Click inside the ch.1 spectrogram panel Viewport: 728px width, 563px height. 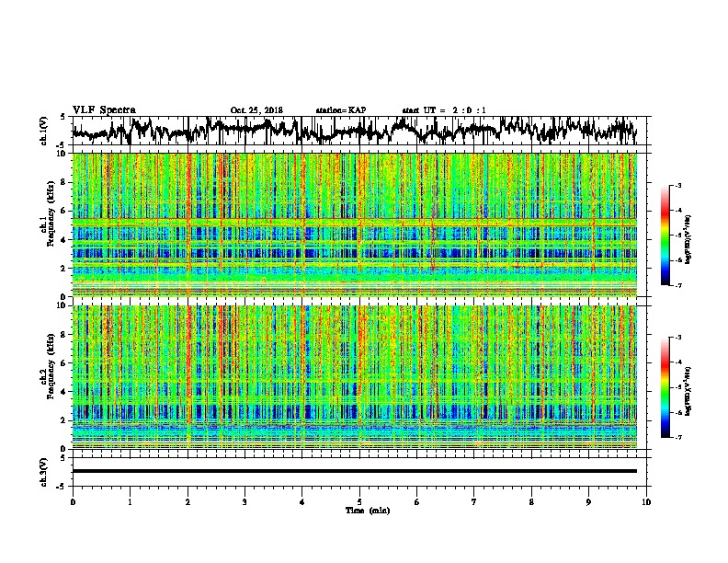click(355, 224)
